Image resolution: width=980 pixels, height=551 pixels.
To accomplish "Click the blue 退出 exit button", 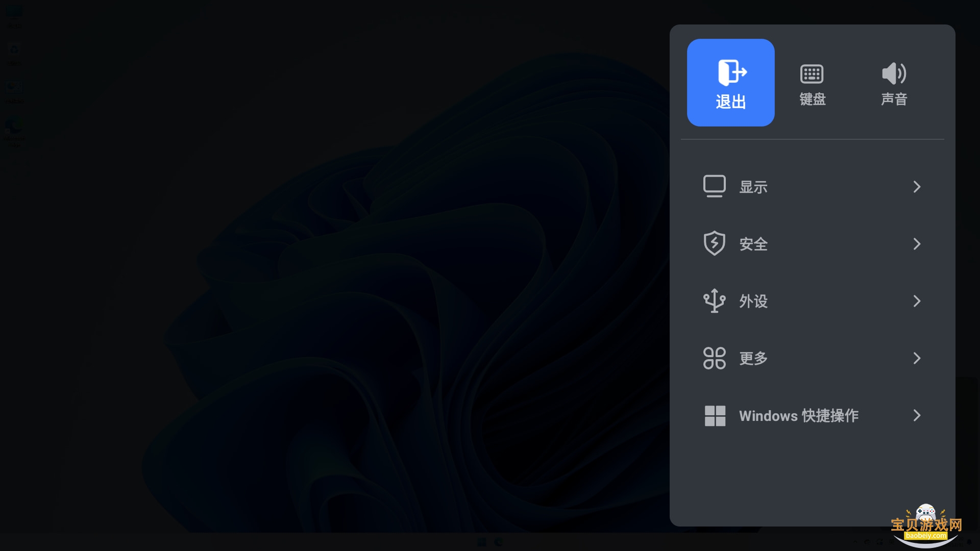I will coord(730,83).
